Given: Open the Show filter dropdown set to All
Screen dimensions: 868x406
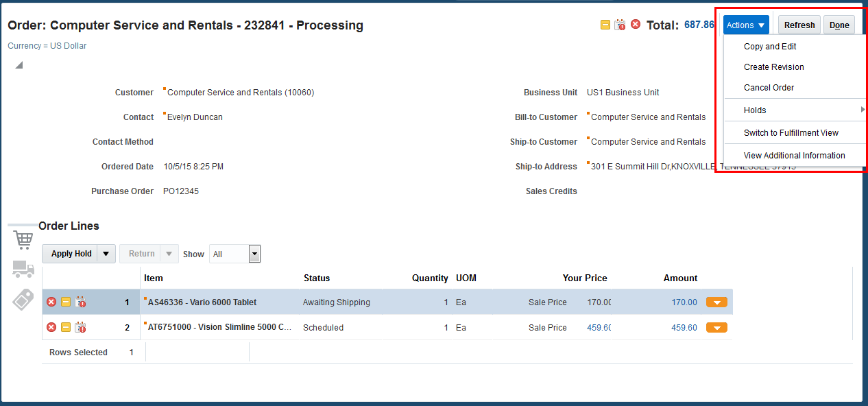Looking at the screenshot, I should (254, 253).
